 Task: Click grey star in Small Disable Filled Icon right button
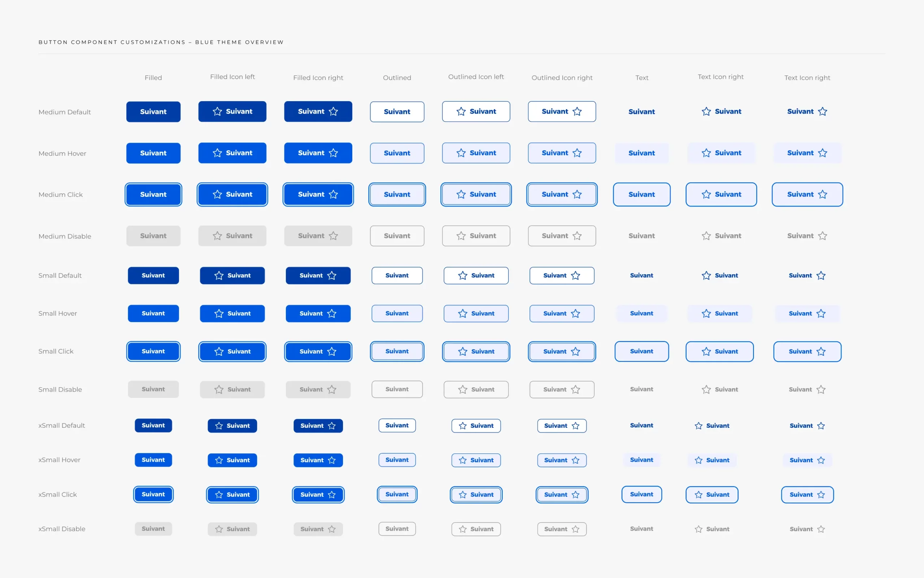[x=332, y=389]
